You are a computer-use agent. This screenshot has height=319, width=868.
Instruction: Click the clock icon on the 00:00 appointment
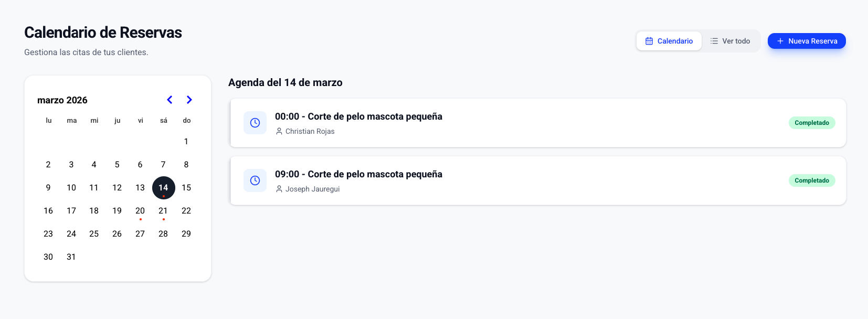255,122
